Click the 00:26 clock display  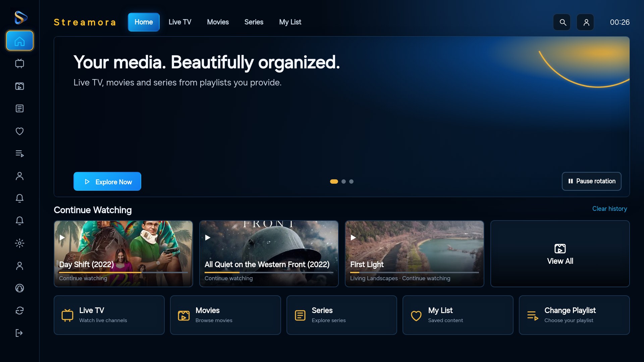[620, 22]
